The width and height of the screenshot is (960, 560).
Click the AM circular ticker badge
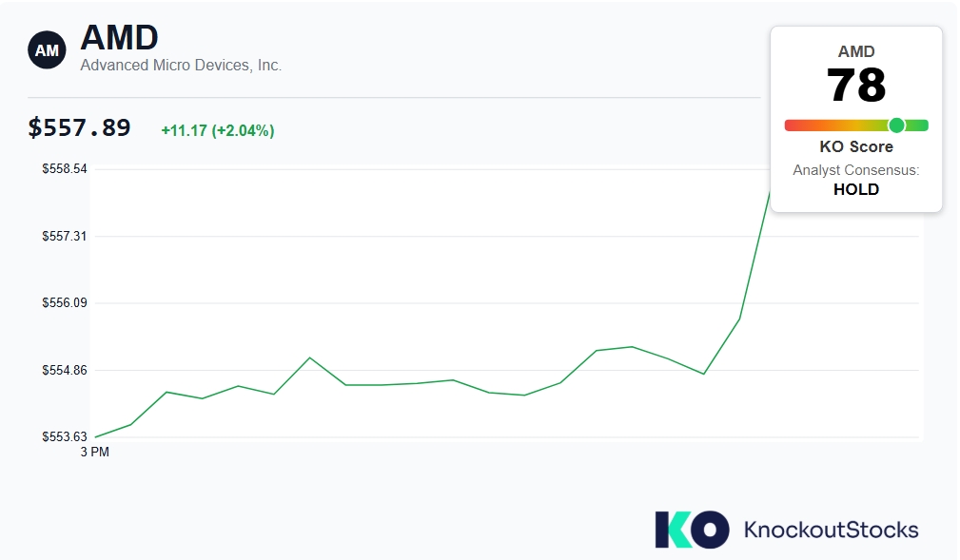coord(48,50)
